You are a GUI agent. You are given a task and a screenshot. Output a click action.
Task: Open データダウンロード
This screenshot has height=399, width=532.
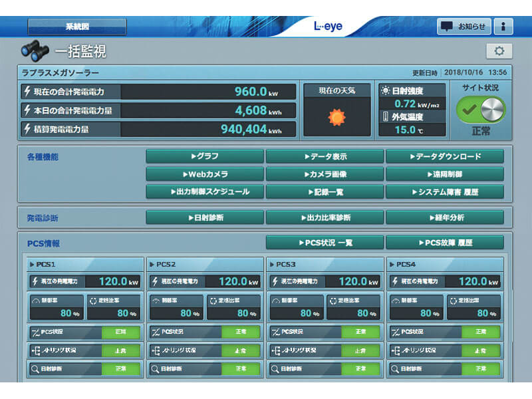pyautogui.click(x=444, y=156)
